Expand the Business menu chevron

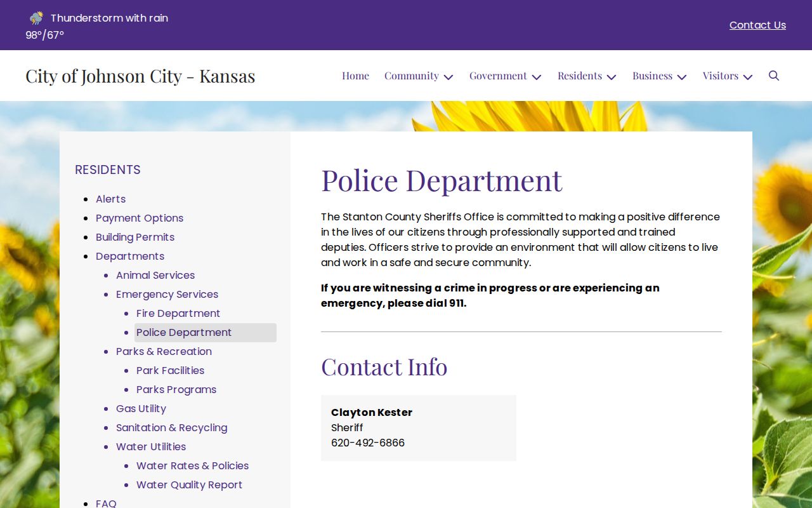point(682,77)
